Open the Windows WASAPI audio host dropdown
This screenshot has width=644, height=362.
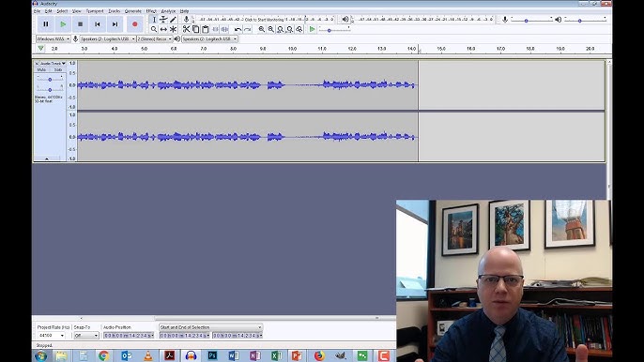tap(53, 39)
